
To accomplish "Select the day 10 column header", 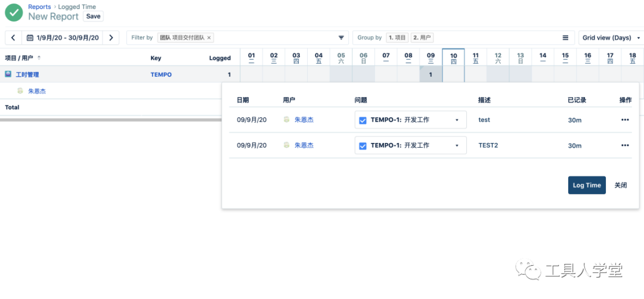I will [453, 57].
